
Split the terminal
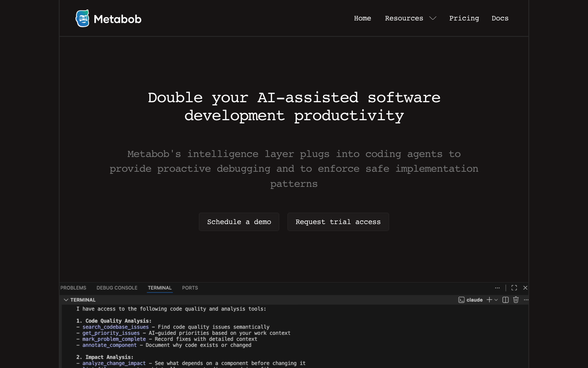(506, 300)
